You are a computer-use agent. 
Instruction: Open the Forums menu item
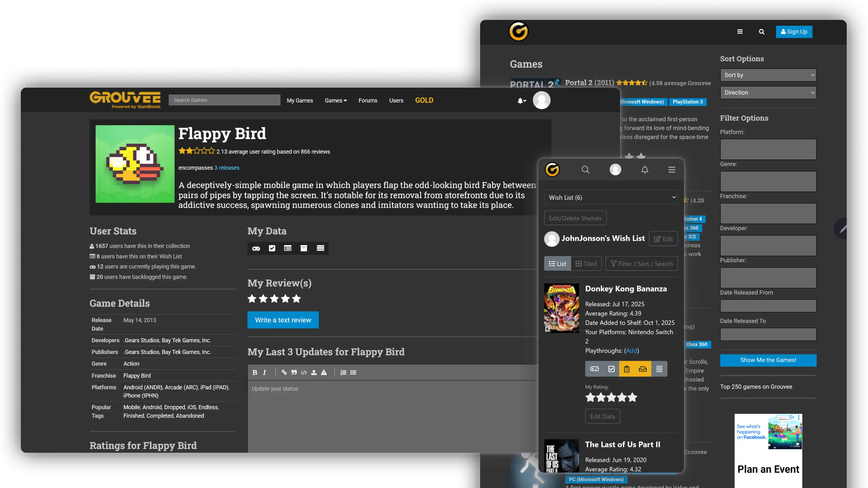(x=368, y=100)
